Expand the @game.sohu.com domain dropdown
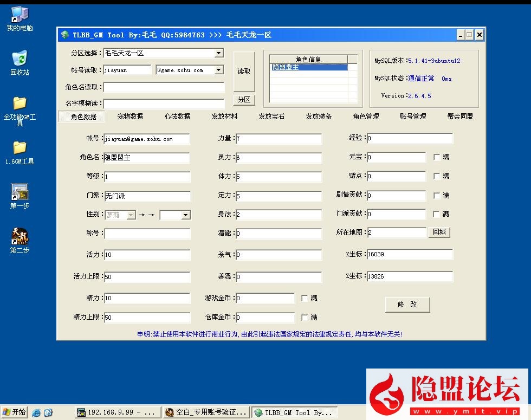This screenshot has height=420, width=531. (219, 70)
